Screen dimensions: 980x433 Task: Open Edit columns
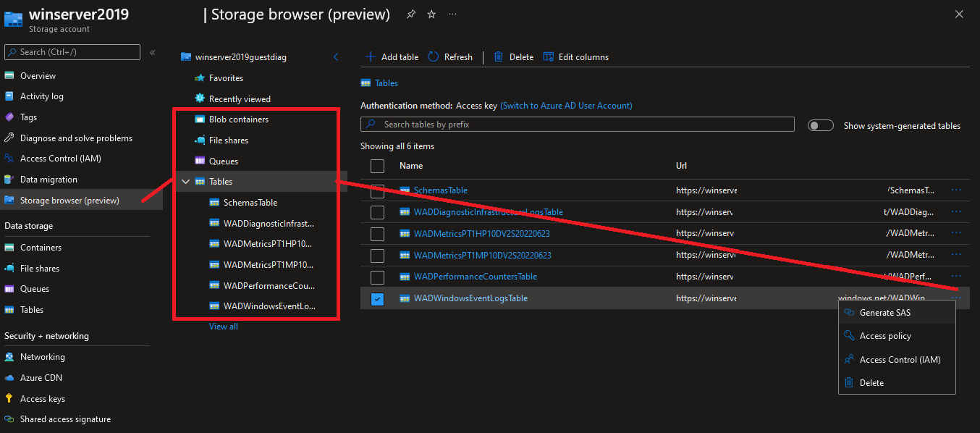(x=576, y=57)
